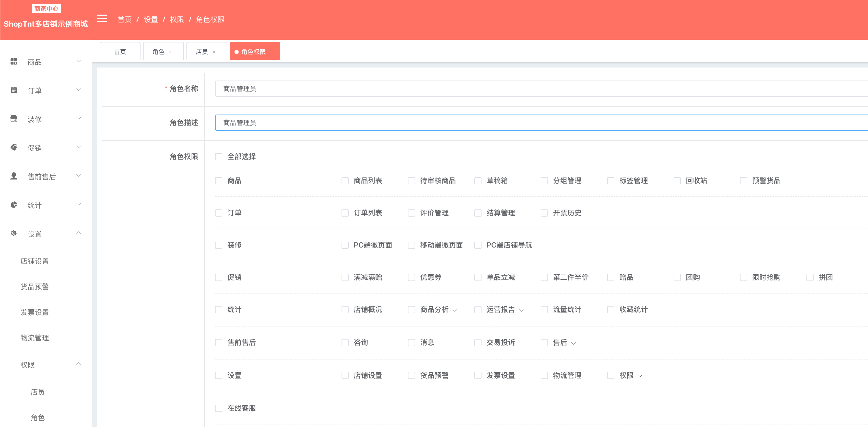
Task: Collapse the 权限 sidebar submenu
Action: coord(78,364)
